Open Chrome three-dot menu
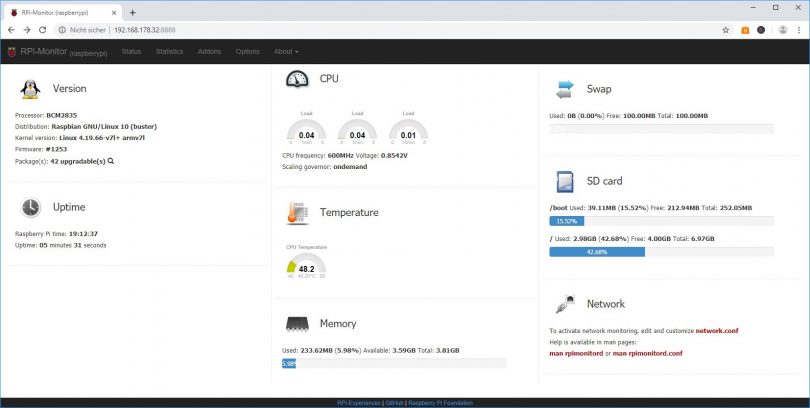Image resolution: width=810 pixels, height=408 pixels. (x=799, y=30)
